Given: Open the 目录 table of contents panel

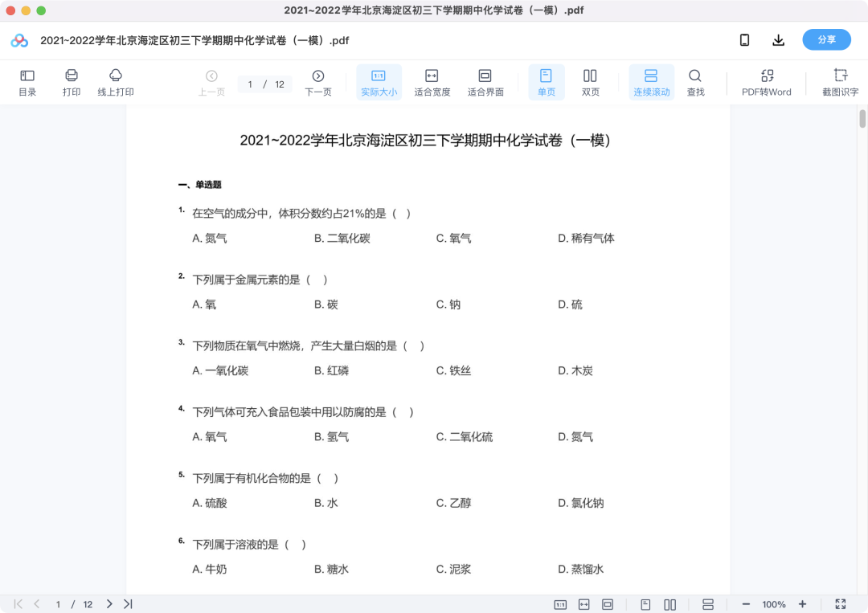Looking at the screenshot, I should [x=27, y=83].
